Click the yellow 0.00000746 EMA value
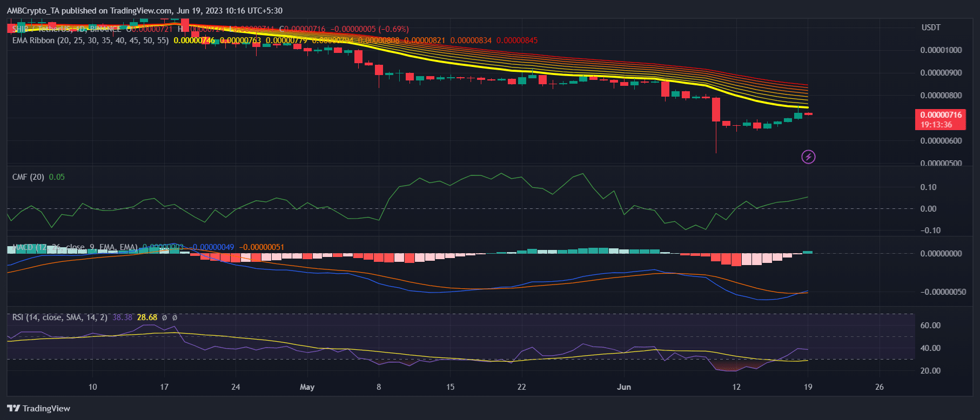Viewport: 980px width, 420px height. [194, 40]
